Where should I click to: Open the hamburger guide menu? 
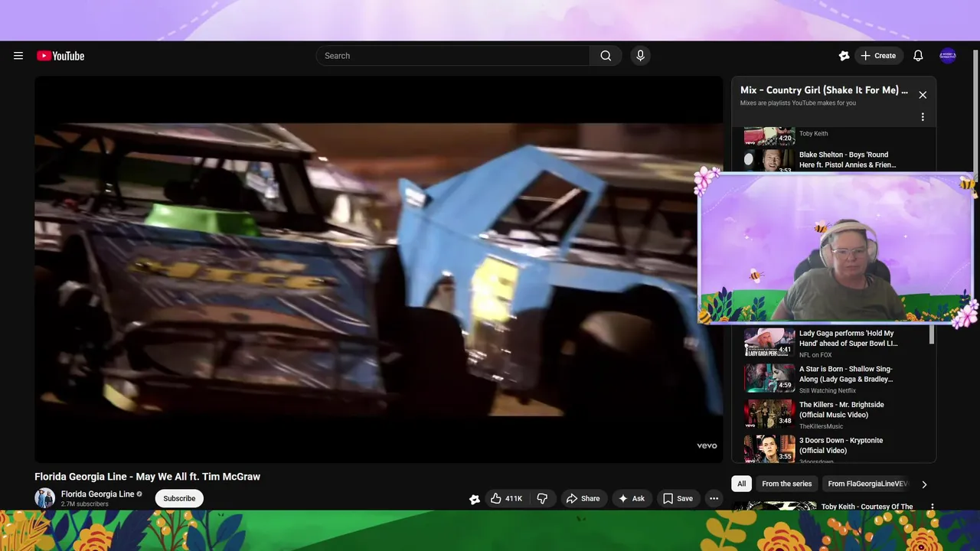18,56
